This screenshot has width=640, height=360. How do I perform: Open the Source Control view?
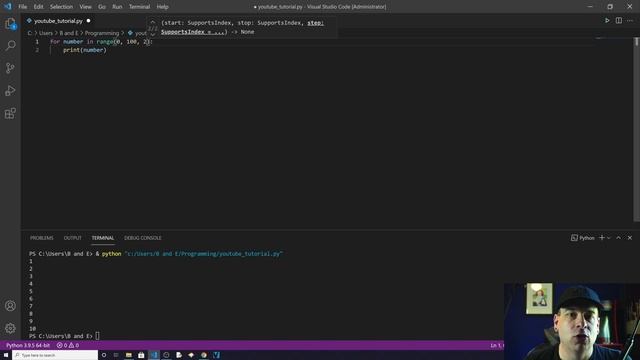pyautogui.click(x=10, y=68)
